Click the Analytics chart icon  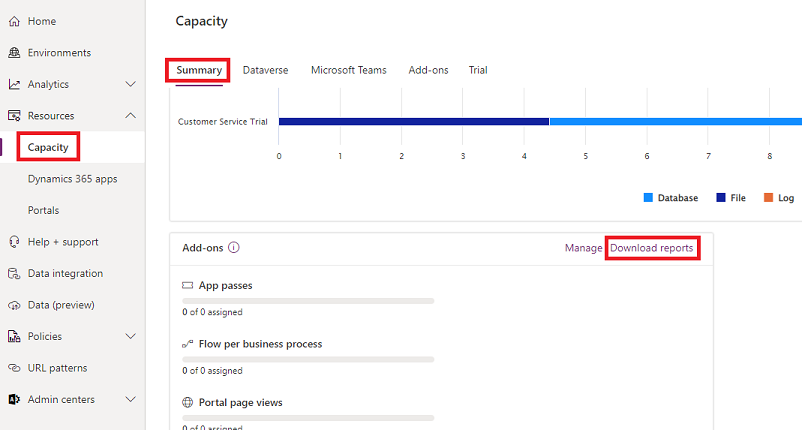tap(14, 85)
